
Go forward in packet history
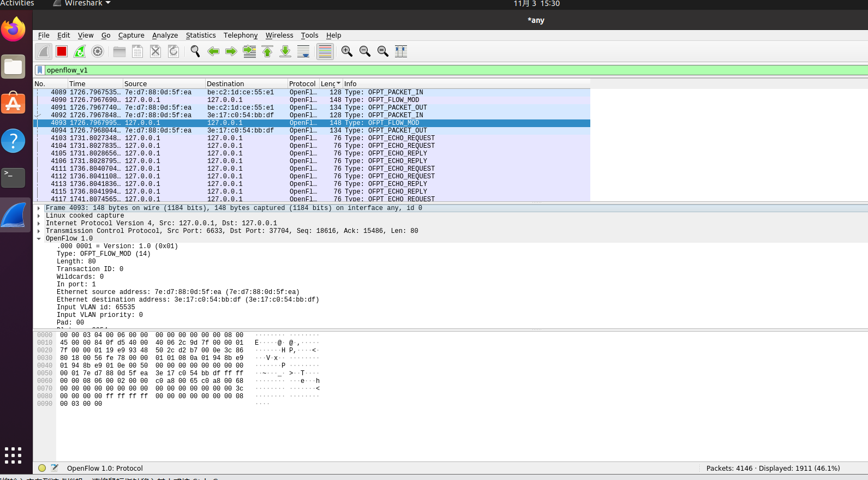click(231, 51)
